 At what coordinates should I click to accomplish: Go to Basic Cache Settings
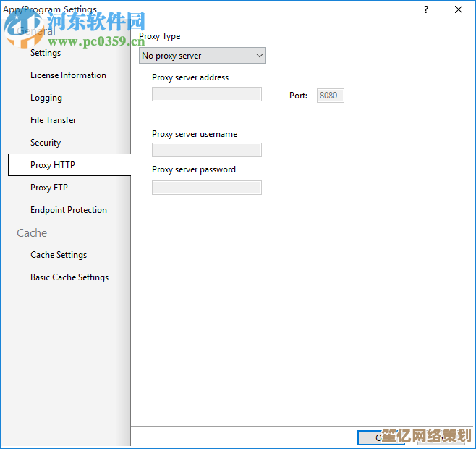click(69, 277)
